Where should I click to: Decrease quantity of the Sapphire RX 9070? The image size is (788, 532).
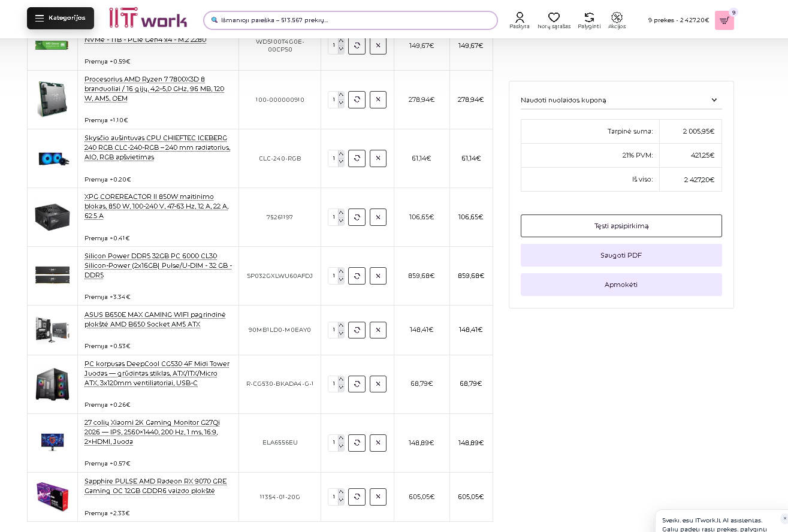click(342, 501)
